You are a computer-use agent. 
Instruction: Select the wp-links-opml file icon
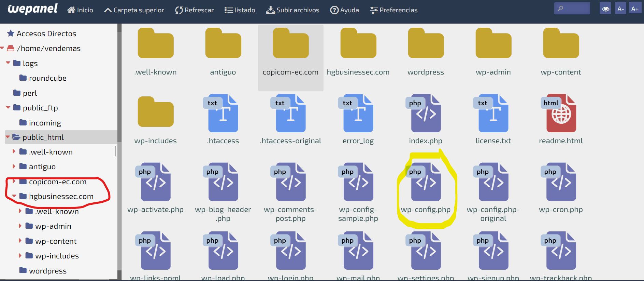[x=153, y=251]
